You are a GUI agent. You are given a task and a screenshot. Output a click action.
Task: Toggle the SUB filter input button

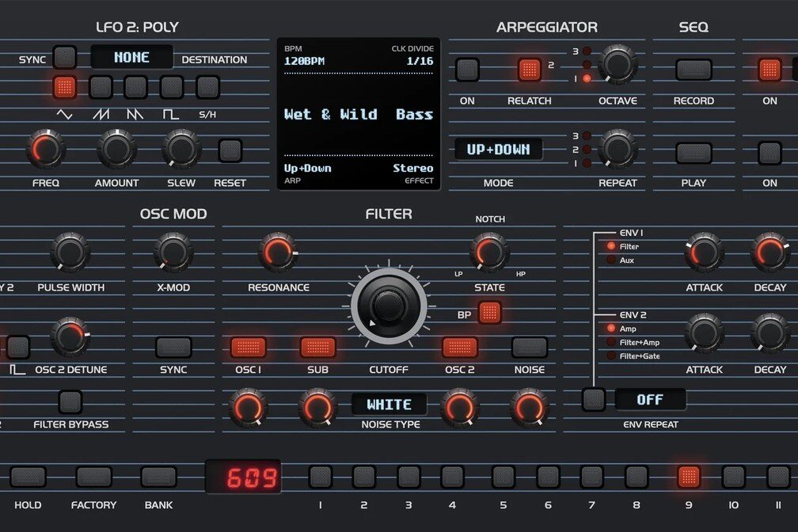point(318,348)
